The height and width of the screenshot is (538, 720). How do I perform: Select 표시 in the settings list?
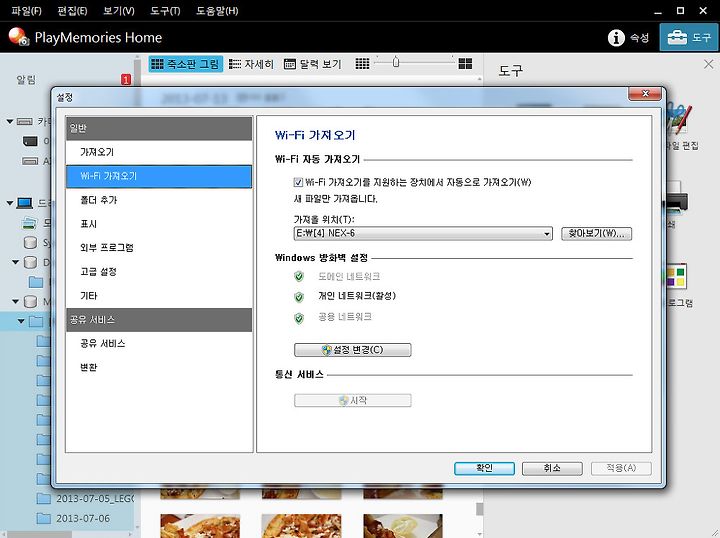coord(159,224)
